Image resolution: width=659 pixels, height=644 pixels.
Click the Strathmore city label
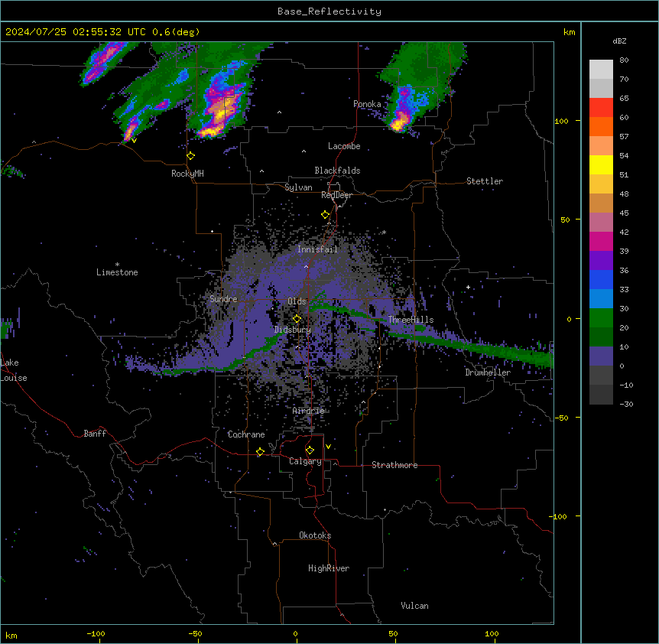pyautogui.click(x=394, y=465)
